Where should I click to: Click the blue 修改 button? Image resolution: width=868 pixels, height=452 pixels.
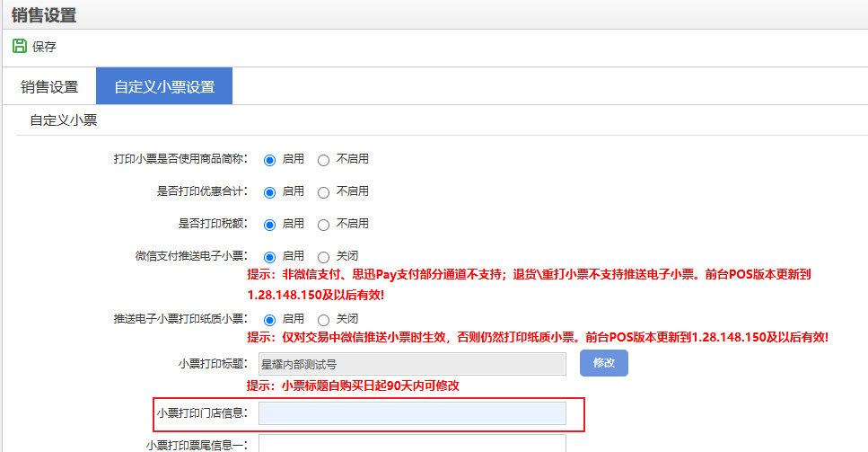tap(603, 363)
